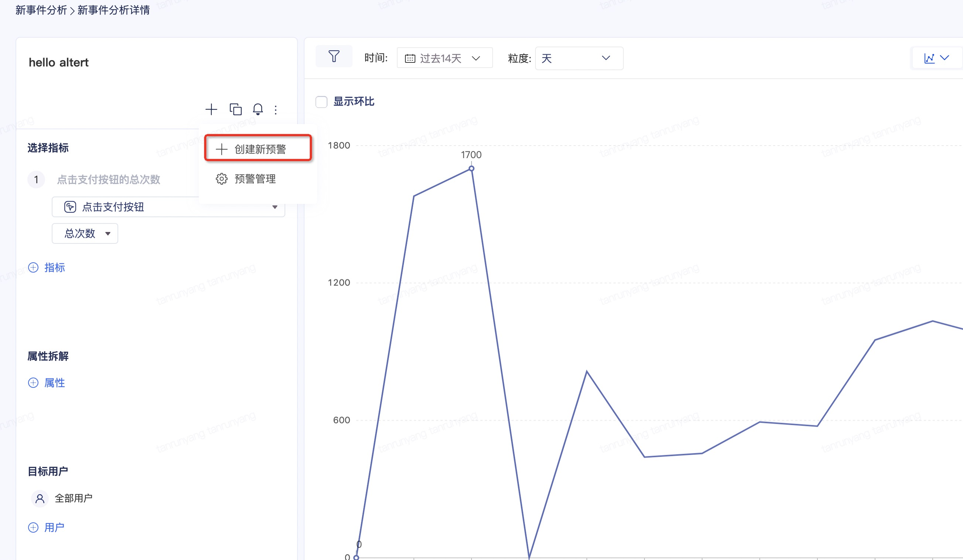Click the funnel filter icon
Image resolution: width=963 pixels, height=560 pixels.
334,57
